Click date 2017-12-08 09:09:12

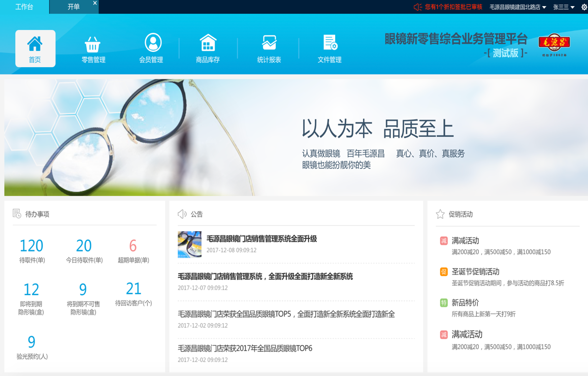[232, 250]
